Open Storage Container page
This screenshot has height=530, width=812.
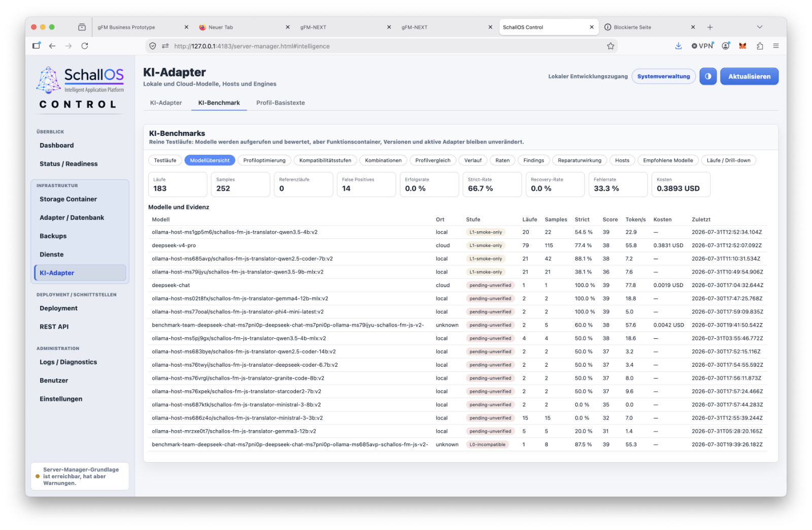click(x=68, y=199)
